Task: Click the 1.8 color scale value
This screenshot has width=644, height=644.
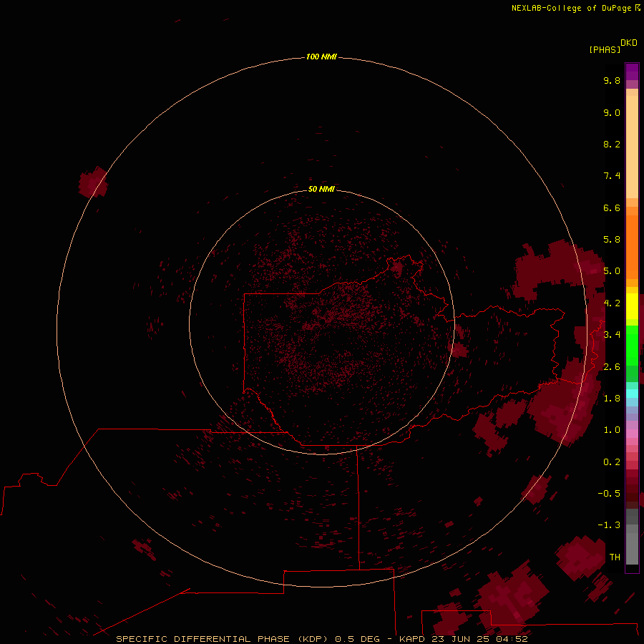Action: click(x=612, y=399)
